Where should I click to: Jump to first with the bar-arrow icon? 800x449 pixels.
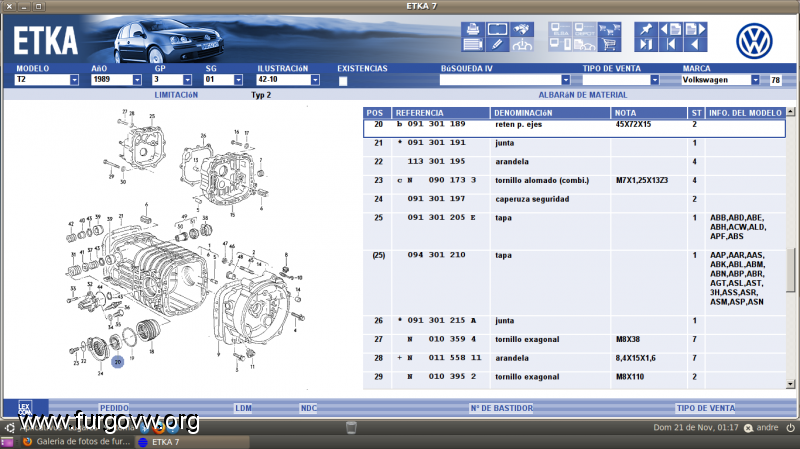pos(670,44)
